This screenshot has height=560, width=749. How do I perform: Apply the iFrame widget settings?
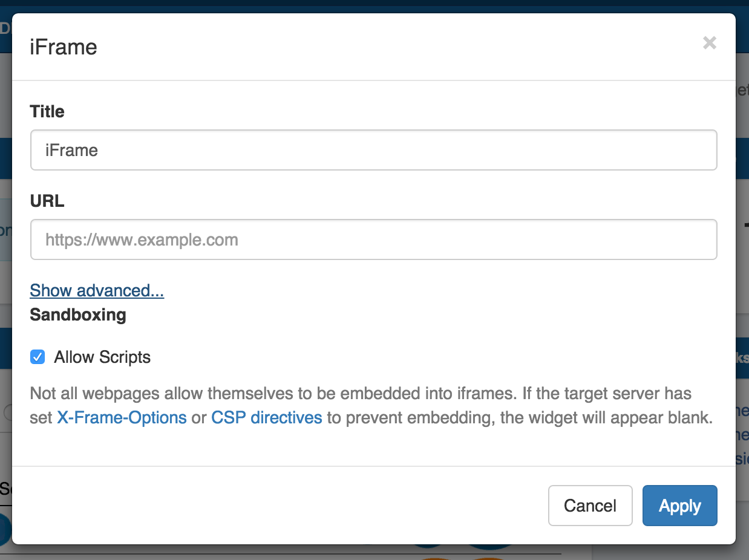pyautogui.click(x=679, y=506)
